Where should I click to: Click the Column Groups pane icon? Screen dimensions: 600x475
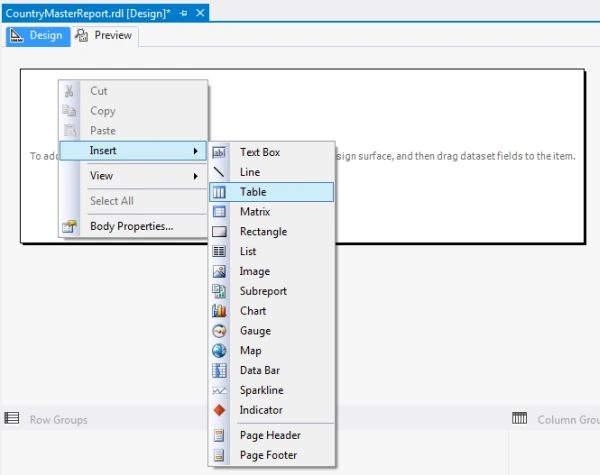click(519, 418)
